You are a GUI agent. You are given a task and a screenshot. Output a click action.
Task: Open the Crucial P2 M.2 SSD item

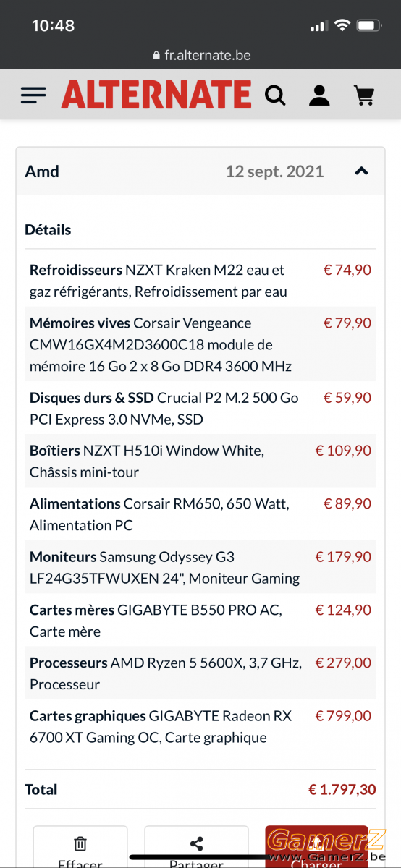click(x=200, y=408)
